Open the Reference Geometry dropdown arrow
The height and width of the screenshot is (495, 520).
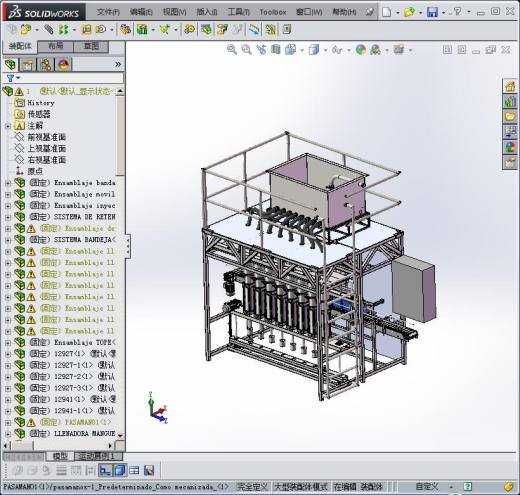click(175, 30)
